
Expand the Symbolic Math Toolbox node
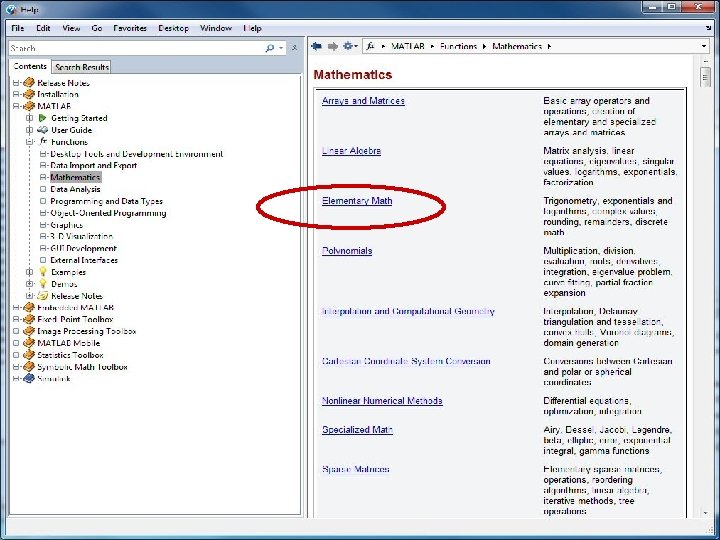click(x=16, y=367)
